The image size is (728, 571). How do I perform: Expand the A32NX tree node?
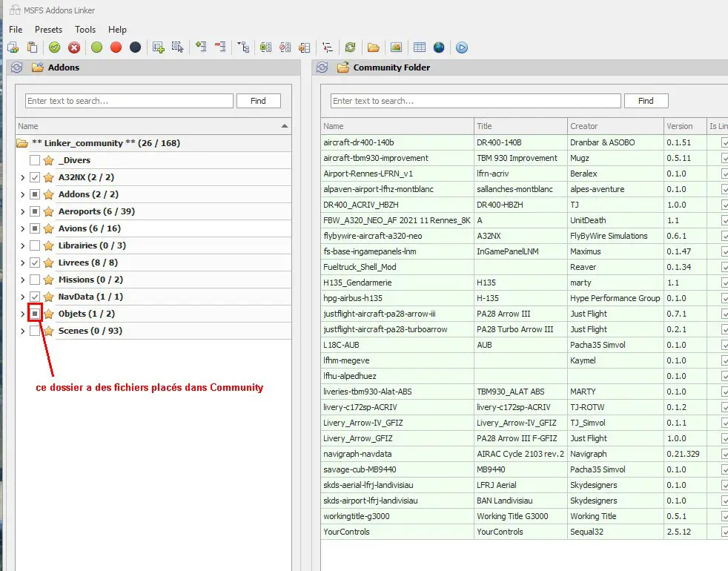tap(22, 177)
